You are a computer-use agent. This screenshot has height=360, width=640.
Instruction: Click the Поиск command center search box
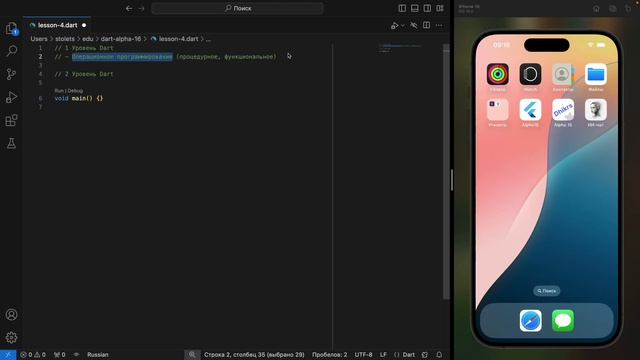click(x=237, y=8)
